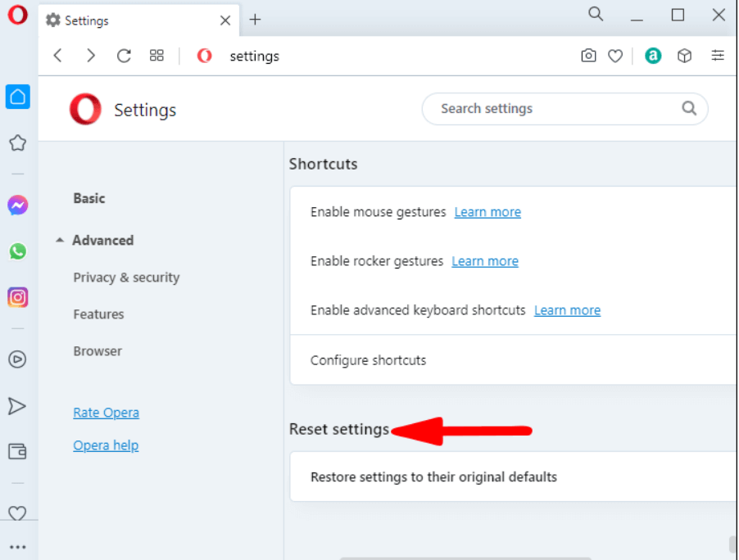Viewport: 739px width, 560px height.
Task: Open the Player icon in sidebar
Action: [x=17, y=359]
